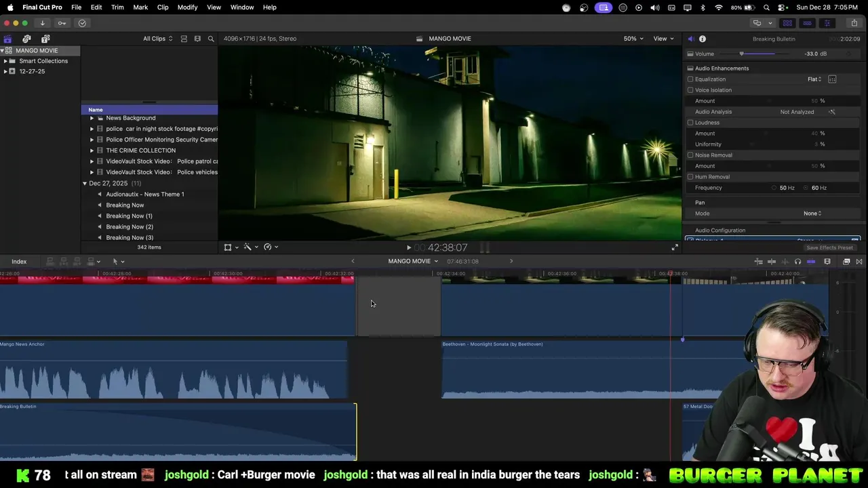
Task: Enter full-screen viewer playback
Action: coord(674,247)
